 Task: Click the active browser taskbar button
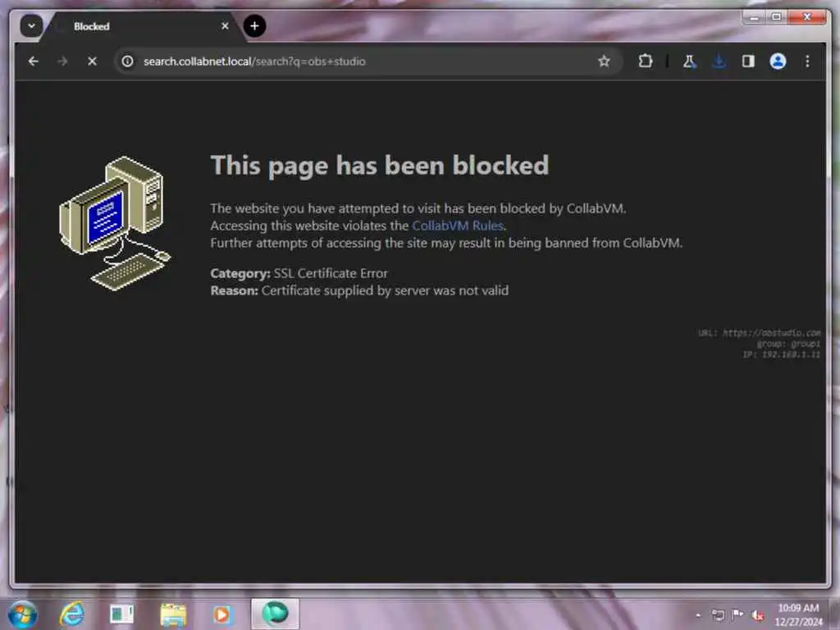[x=275, y=614]
